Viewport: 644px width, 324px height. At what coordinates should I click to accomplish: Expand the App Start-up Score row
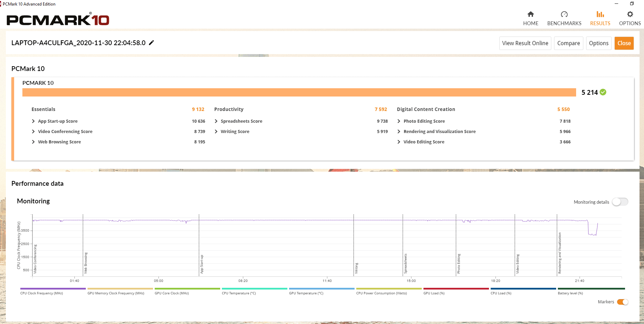(33, 121)
